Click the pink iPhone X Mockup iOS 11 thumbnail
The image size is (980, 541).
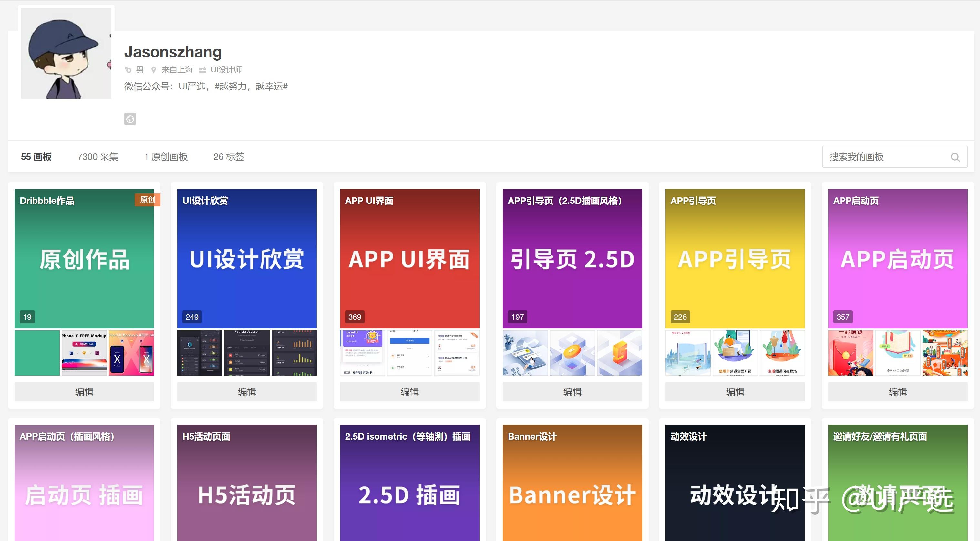131,353
